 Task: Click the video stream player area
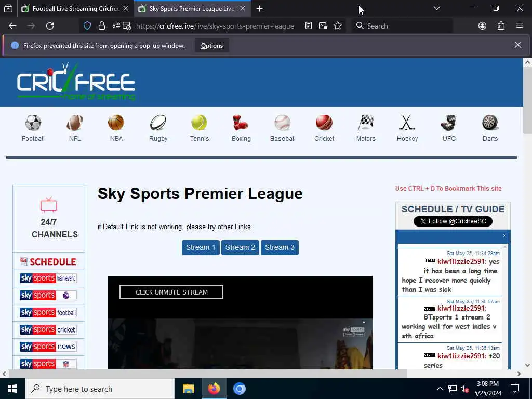tap(240, 323)
